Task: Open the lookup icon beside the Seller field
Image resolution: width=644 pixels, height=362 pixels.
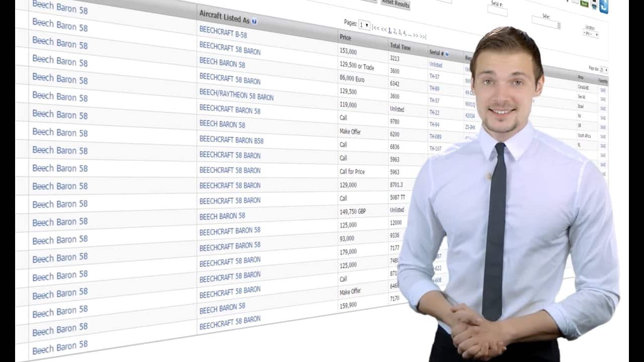Action: [x=559, y=24]
